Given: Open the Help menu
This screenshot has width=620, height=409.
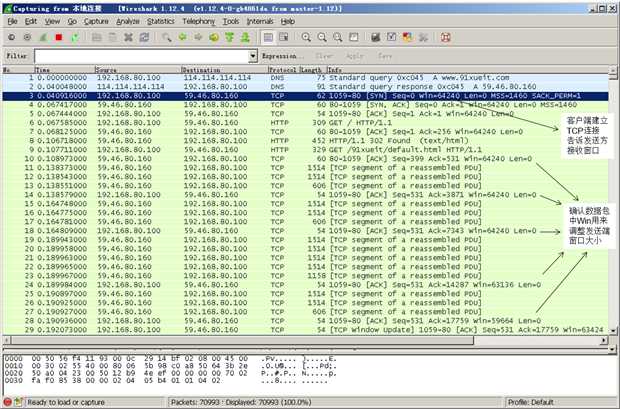Looking at the screenshot, I should [288, 21].
